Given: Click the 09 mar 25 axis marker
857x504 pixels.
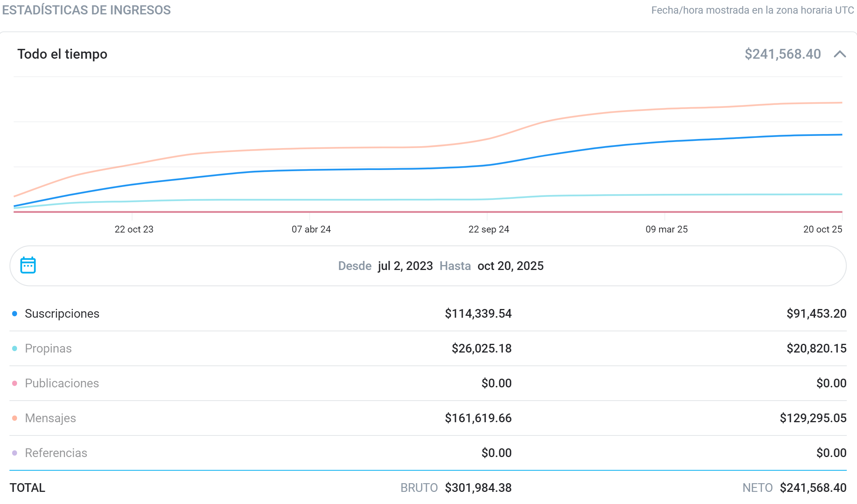Looking at the screenshot, I should [666, 229].
